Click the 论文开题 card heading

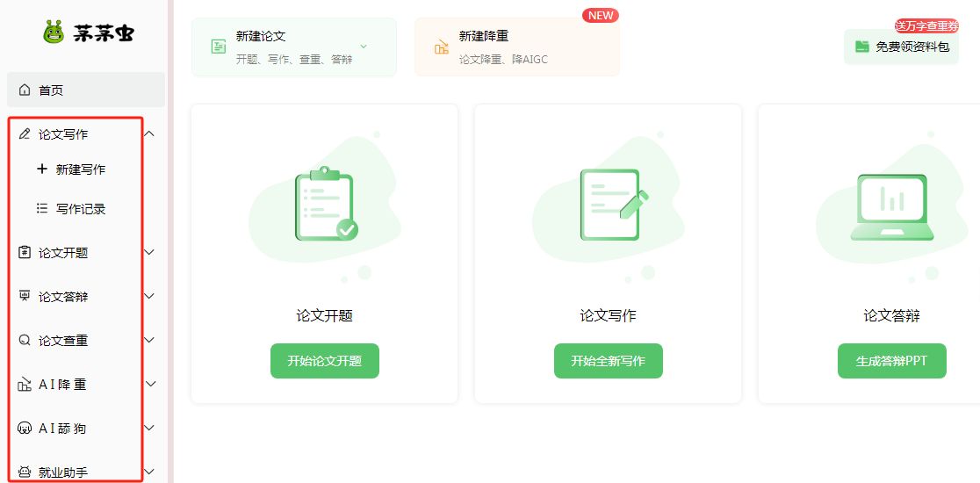(x=324, y=315)
